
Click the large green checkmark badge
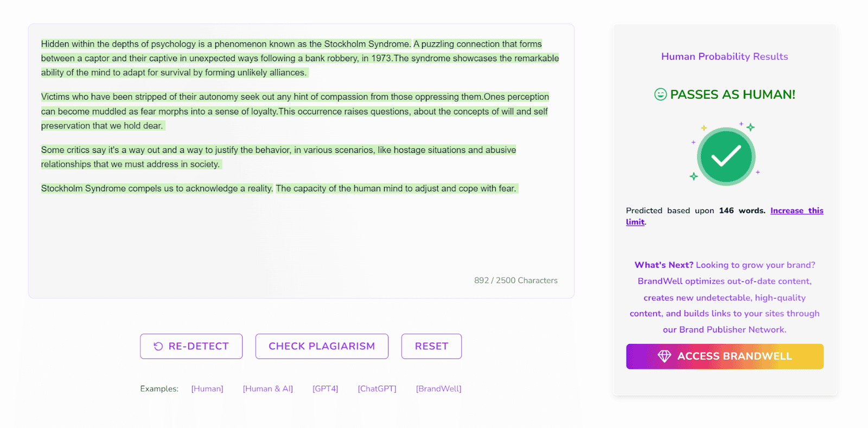tap(726, 156)
